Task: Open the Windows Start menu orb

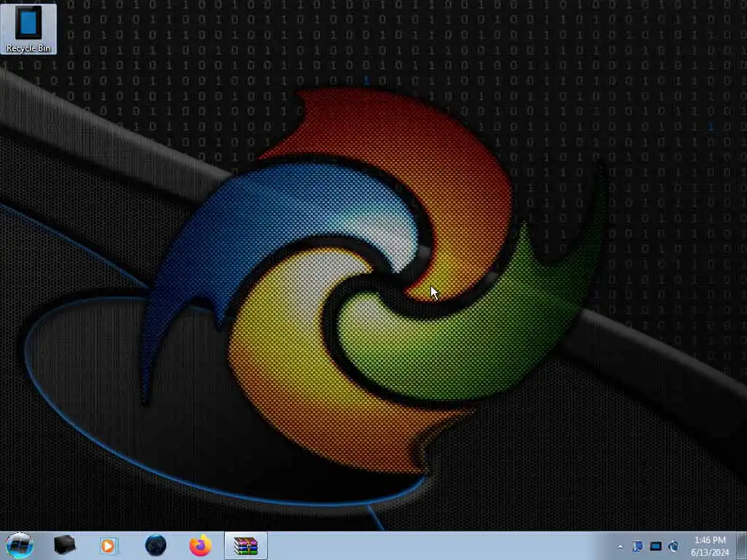Action: (20, 545)
